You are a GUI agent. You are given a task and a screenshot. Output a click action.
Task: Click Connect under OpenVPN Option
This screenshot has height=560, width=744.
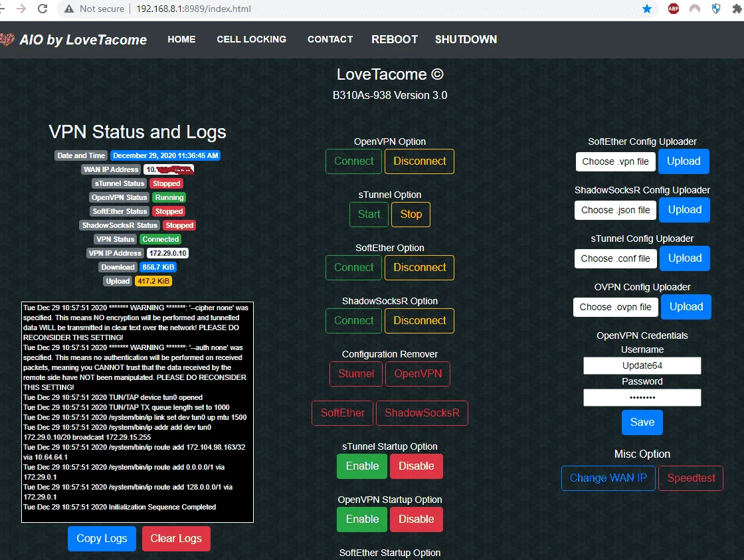click(354, 161)
